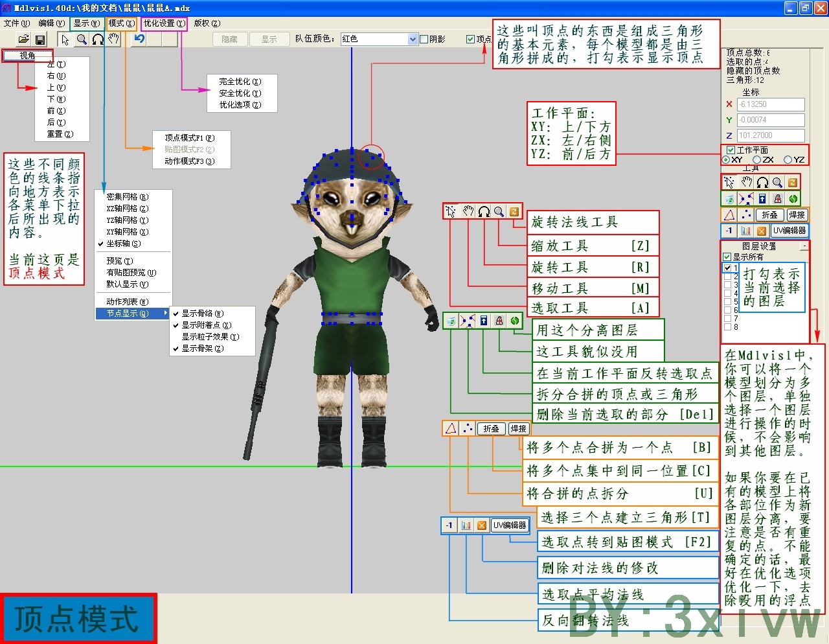
Task: Click the X coordinate input field
Action: pyautogui.click(x=771, y=104)
